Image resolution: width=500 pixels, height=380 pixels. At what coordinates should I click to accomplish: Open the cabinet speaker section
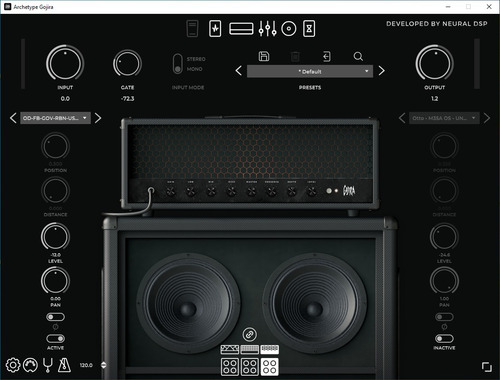[x=289, y=29]
